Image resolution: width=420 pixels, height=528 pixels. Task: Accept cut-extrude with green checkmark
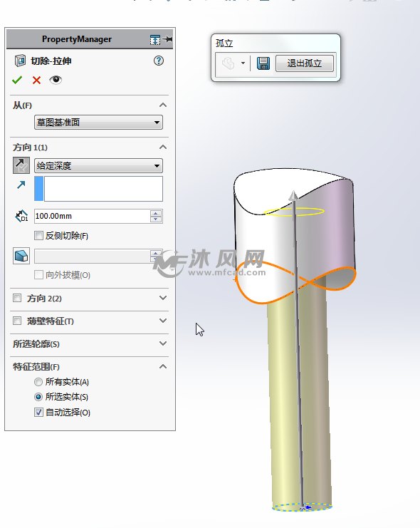(x=17, y=80)
